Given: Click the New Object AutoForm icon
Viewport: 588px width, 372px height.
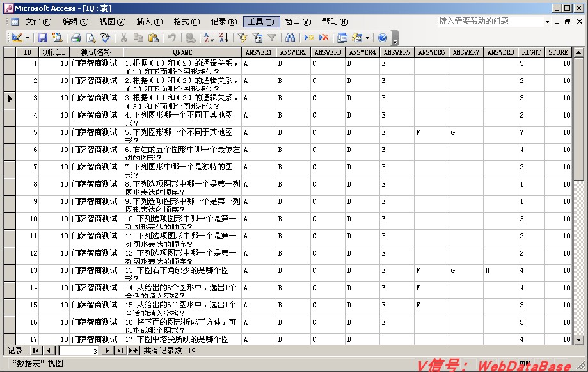Looking at the screenshot, I should click(357, 38).
